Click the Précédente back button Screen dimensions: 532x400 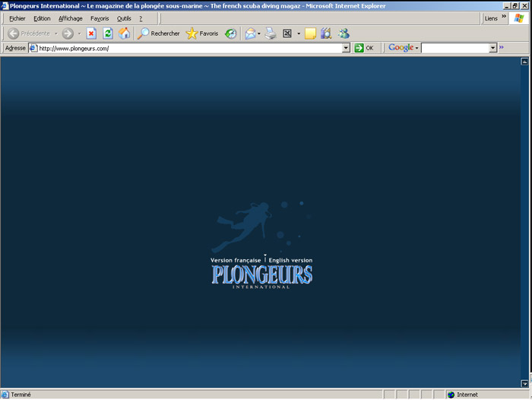[x=29, y=33]
